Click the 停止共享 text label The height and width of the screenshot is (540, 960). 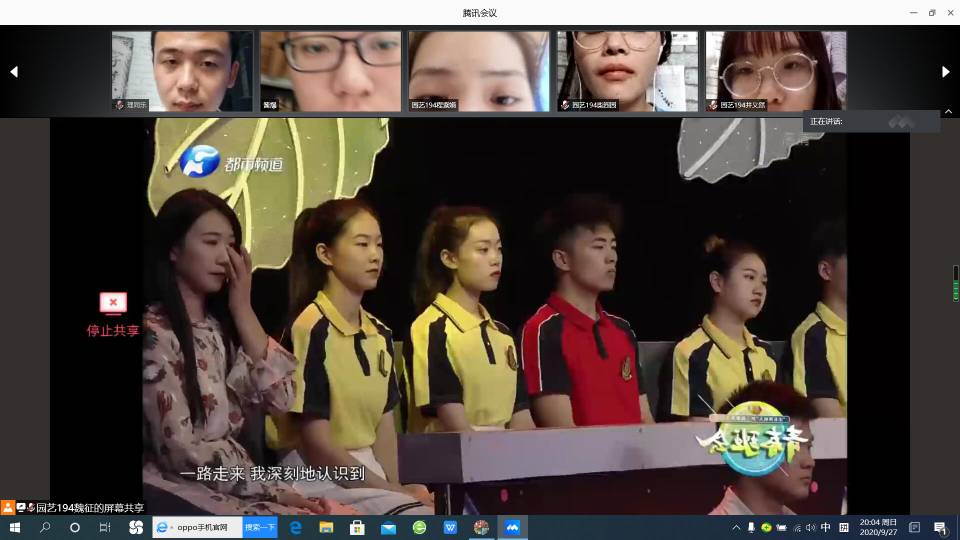pyautogui.click(x=113, y=331)
